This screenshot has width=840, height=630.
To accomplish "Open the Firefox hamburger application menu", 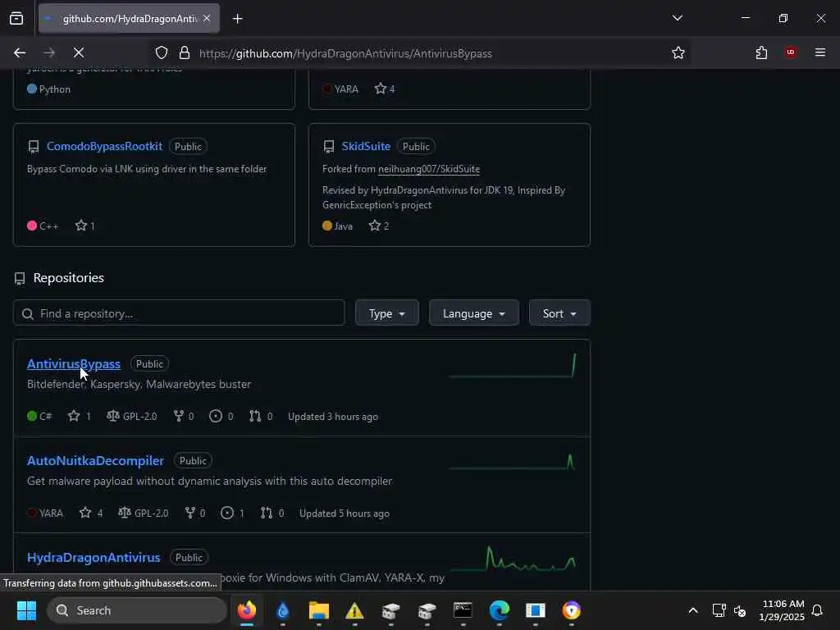I will (x=820, y=52).
